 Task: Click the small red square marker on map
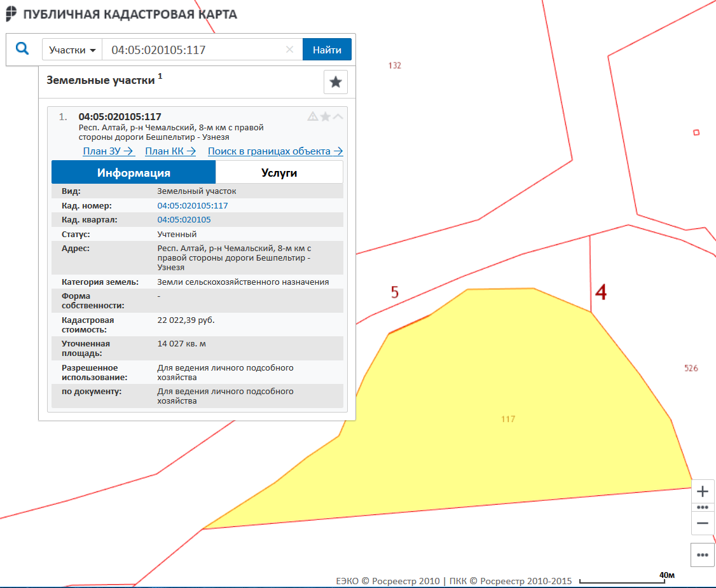[696, 132]
